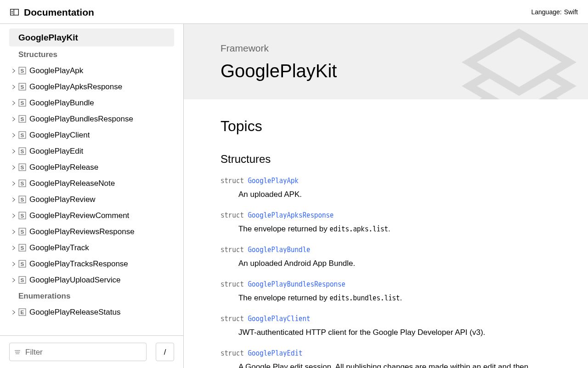Click the struct icon beside GooglePlayUploadService
Viewport: 588px width, 368px height.
coord(22,280)
